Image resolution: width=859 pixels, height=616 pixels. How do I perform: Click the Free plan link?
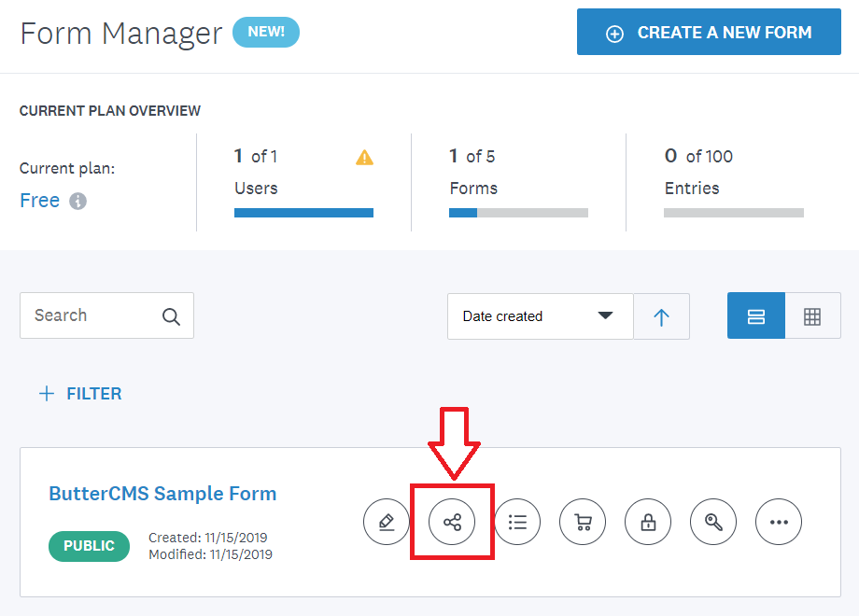tap(39, 201)
